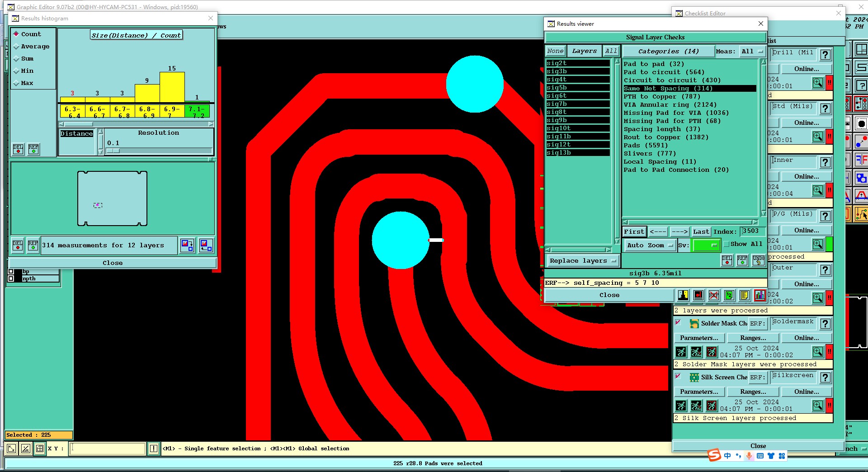Viewport: 868px width, 472px height.
Task: Click the black-yellow profile icon in Results viewer
Action: (683, 295)
